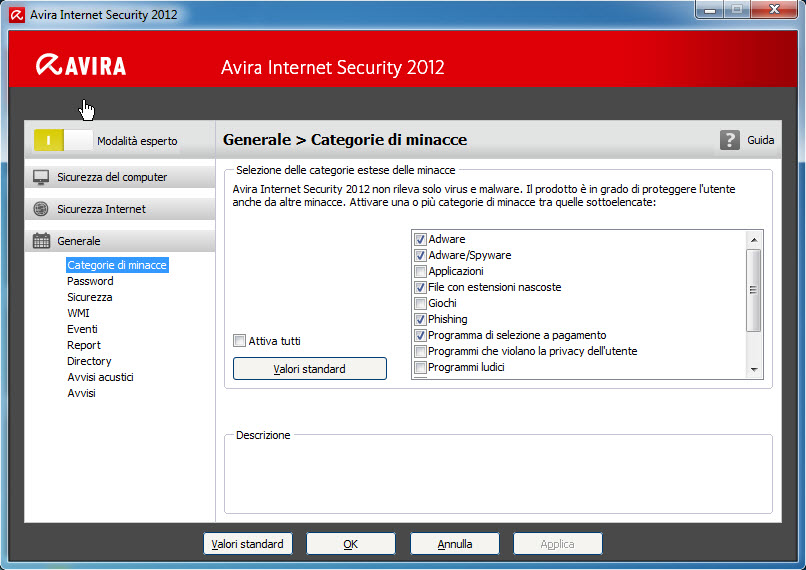Check the Attiva tutti checkbox

(x=239, y=341)
